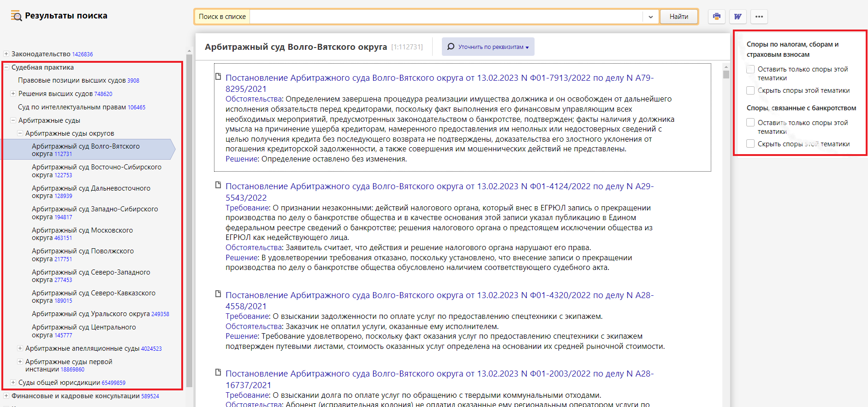The image size is (868, 407).
Task: Click document icon of N Ф01-2003/2022 ruling
Action: click(218, 372)
